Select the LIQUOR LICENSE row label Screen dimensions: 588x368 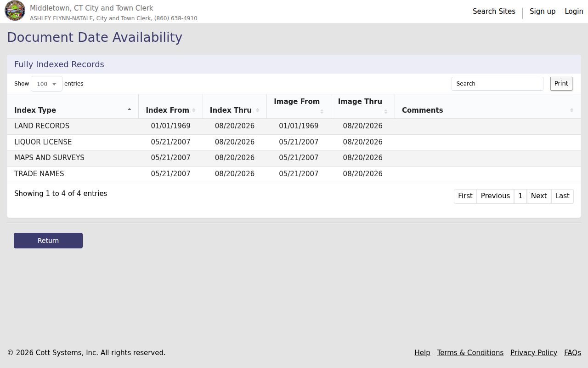click(x=43, y=142)
